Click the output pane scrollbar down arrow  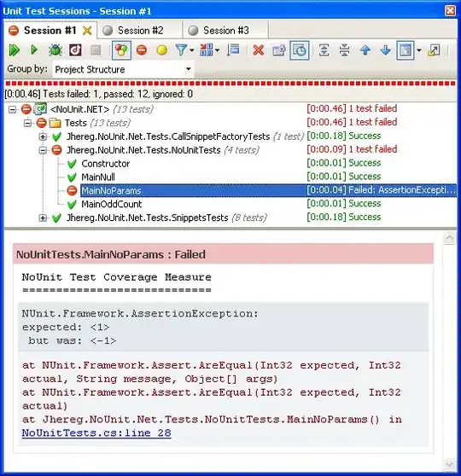click(449, 464)
